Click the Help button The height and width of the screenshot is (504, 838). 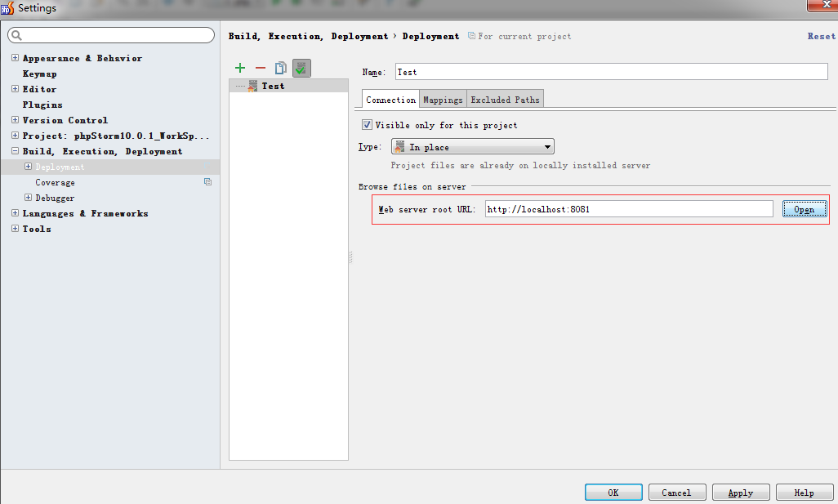tap(805, 493)
